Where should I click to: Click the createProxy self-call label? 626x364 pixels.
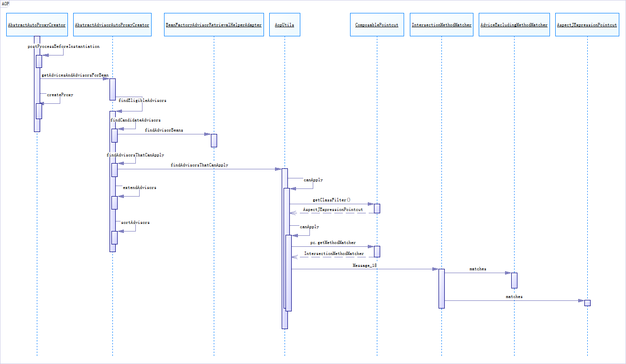60,95
